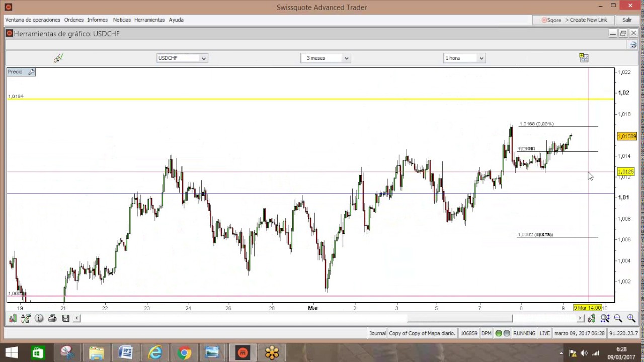Open Google Chrome from taskbar
The image size is (644, 362).
click(184, 353)
